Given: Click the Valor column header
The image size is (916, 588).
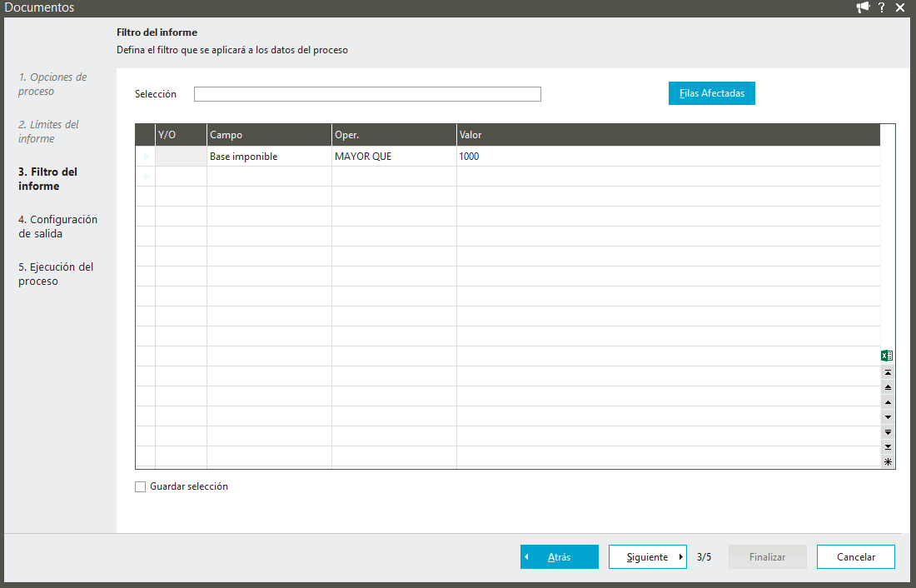Looking at the screenshot, I should (x=669, y=135).
